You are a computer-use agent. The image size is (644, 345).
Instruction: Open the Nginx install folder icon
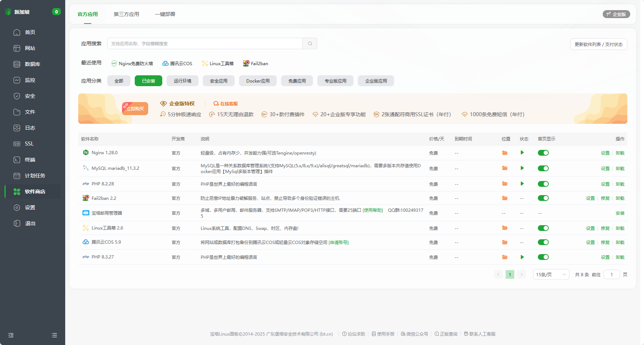point(505,153)
